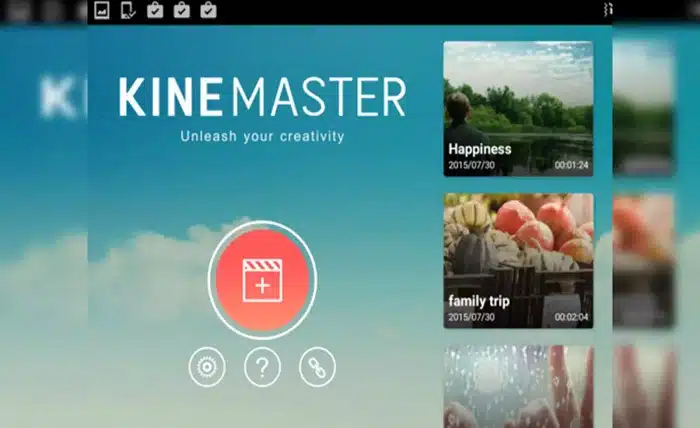Tap the phone-with-checkmark notification icon in status bar
Image resolution: width=700 pixels, height=428 pixels.
[x=128, y=10]
